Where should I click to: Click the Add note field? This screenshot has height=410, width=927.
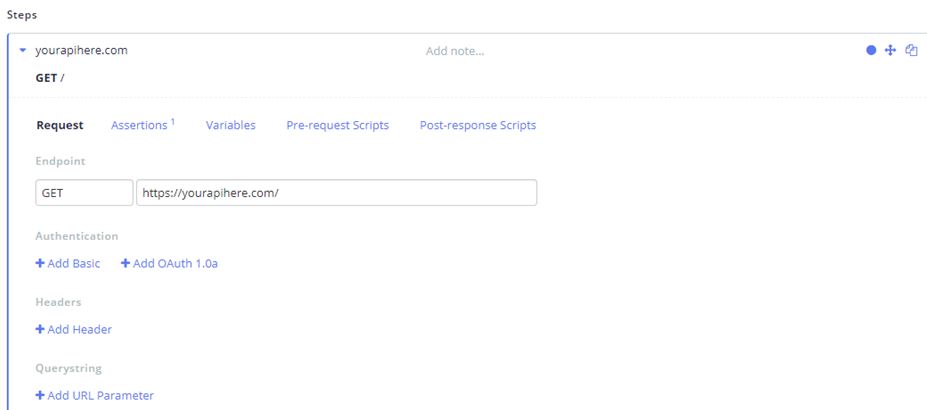(x=455, y=51)
